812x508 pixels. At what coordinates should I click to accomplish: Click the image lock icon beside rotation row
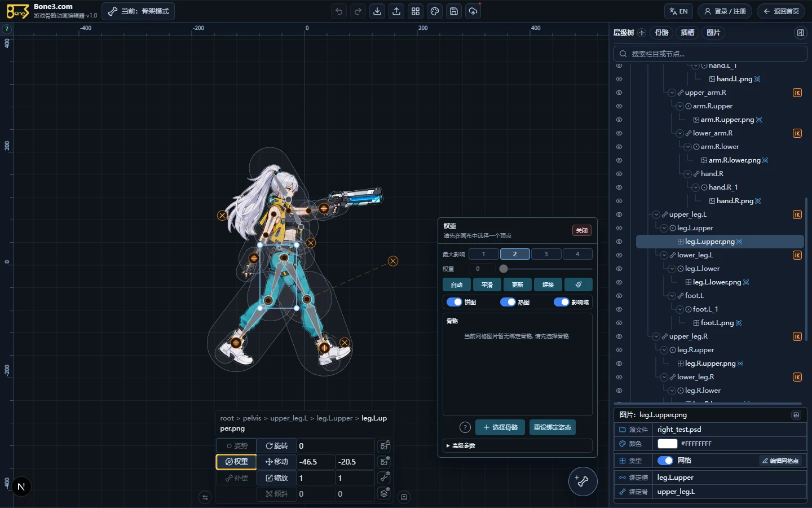click(385, 446)
